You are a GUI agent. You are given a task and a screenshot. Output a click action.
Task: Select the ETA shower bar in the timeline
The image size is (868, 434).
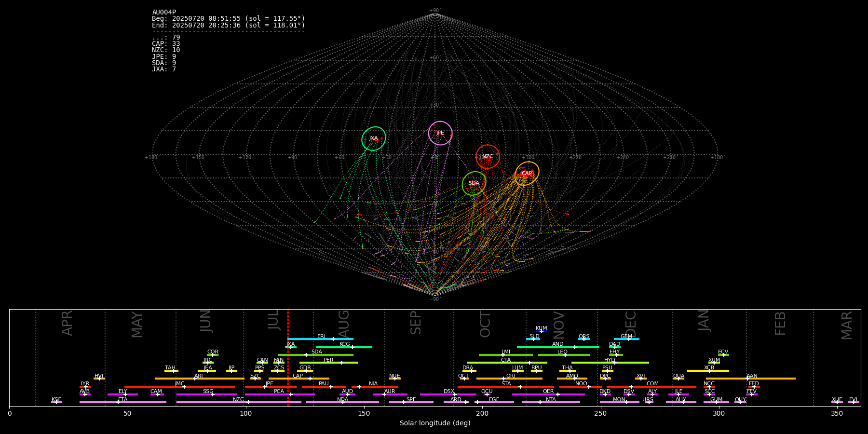(x=123, y=402)
